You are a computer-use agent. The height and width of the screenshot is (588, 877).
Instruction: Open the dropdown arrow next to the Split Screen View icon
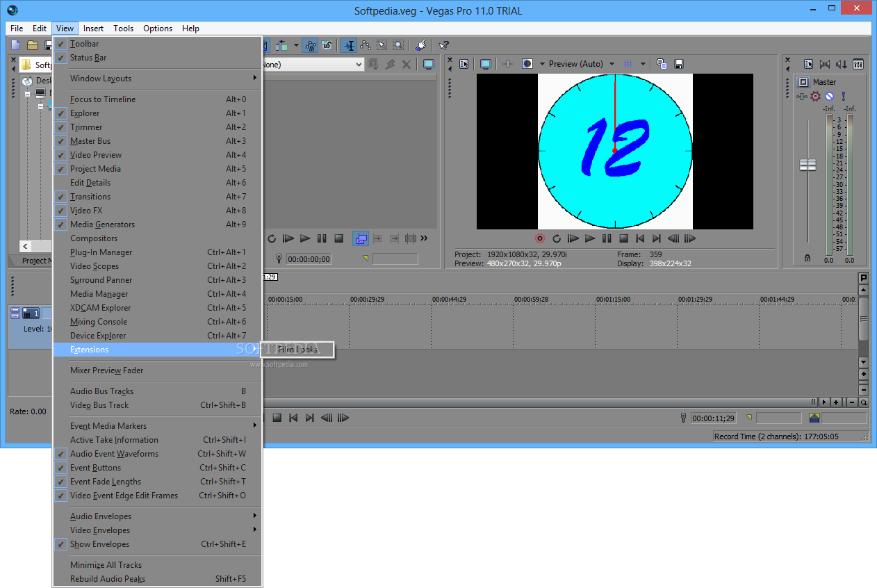click(x=542, y=64)
